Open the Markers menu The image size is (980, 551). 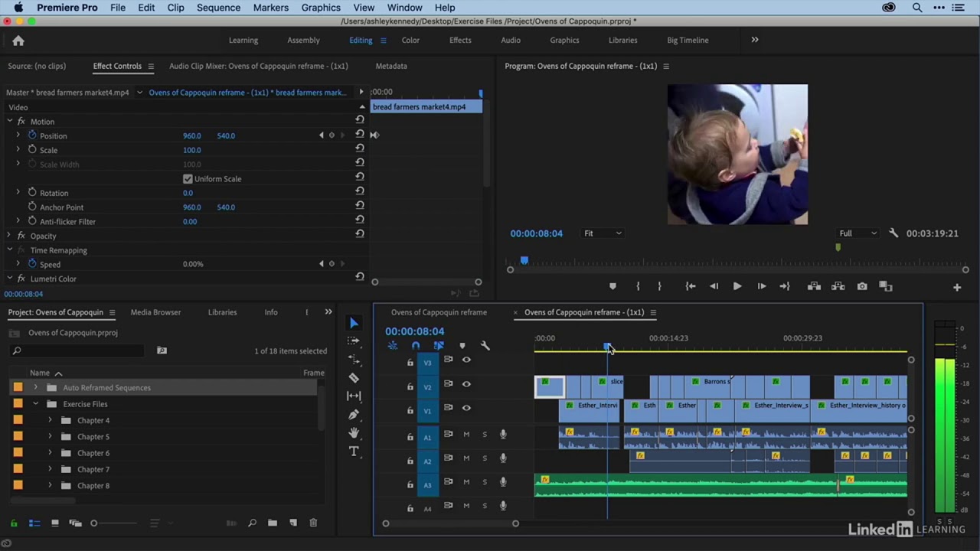pos(271,8)
